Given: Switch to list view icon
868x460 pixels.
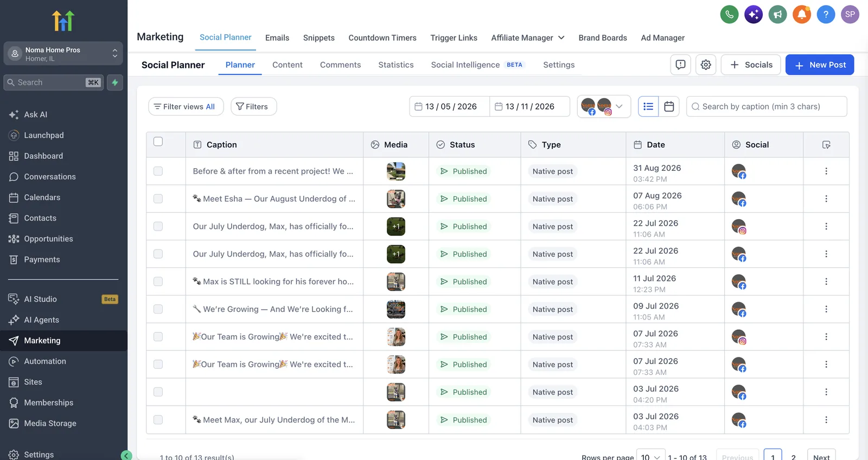Looking at the screenshot, I should point(648,106).
